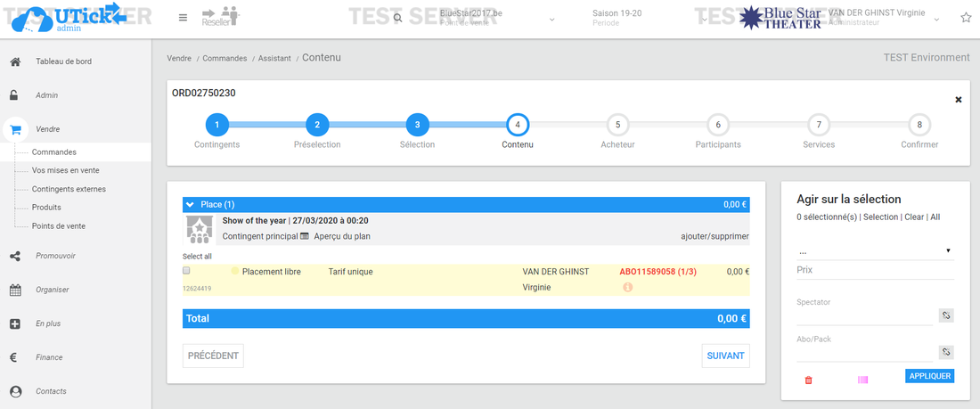Toggle the hamburger sidebar menu
This screenshot has width=980, height=409.
pyautogui.click(x=183, y=18)
